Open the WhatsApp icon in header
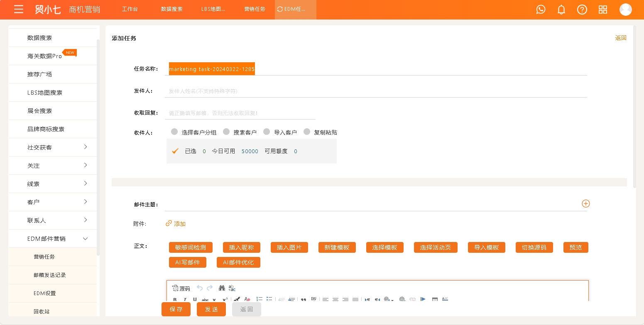This screenshot has height=325, width=644. point(541,9)
